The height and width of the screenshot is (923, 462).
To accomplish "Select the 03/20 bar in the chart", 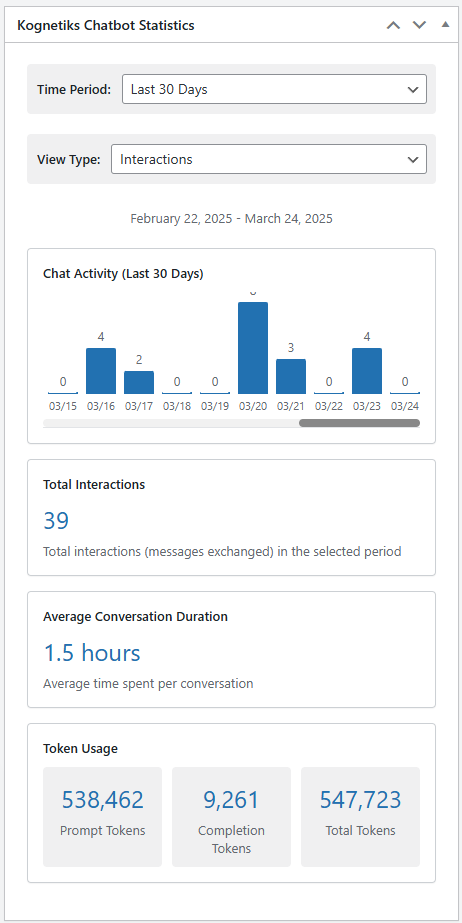I will click(x=253, y=348).
